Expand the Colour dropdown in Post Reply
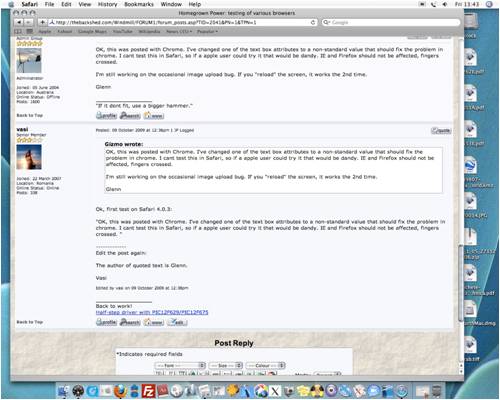 pyautogui.click(x=266, y=365)
